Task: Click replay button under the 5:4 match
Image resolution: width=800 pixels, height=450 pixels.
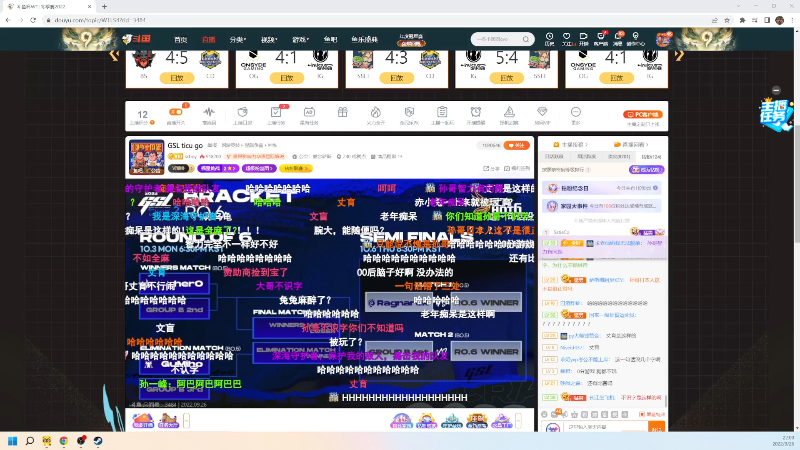Action: 507,78
